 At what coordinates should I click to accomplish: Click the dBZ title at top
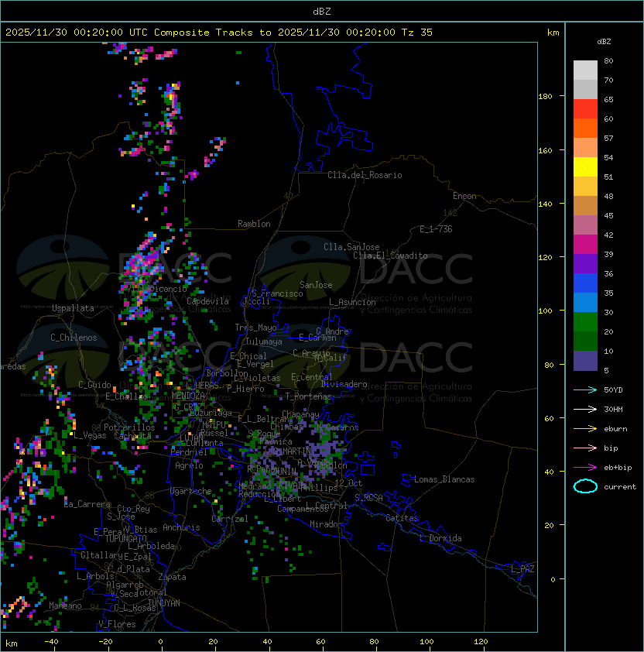point(322,12)
